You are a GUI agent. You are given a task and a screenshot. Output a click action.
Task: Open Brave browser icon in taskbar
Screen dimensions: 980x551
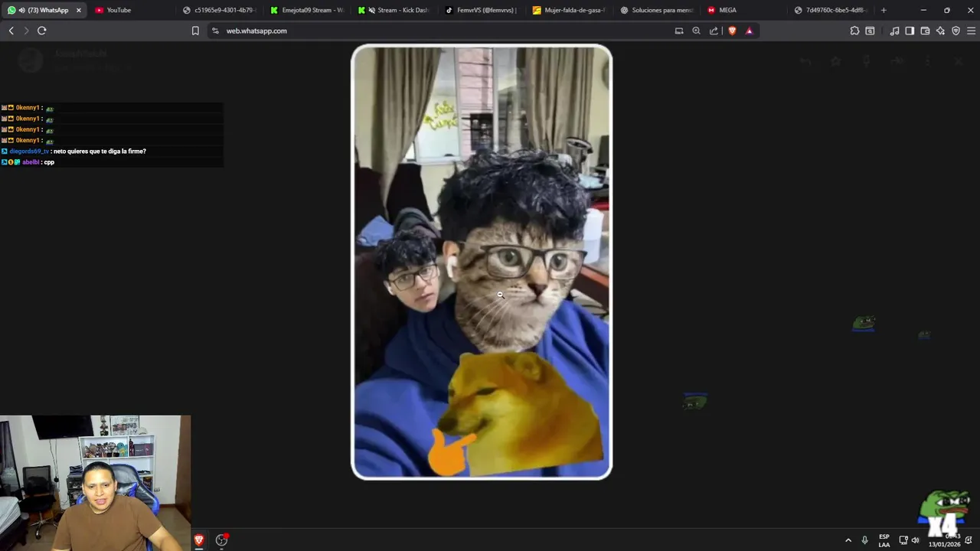click(198, 540)
